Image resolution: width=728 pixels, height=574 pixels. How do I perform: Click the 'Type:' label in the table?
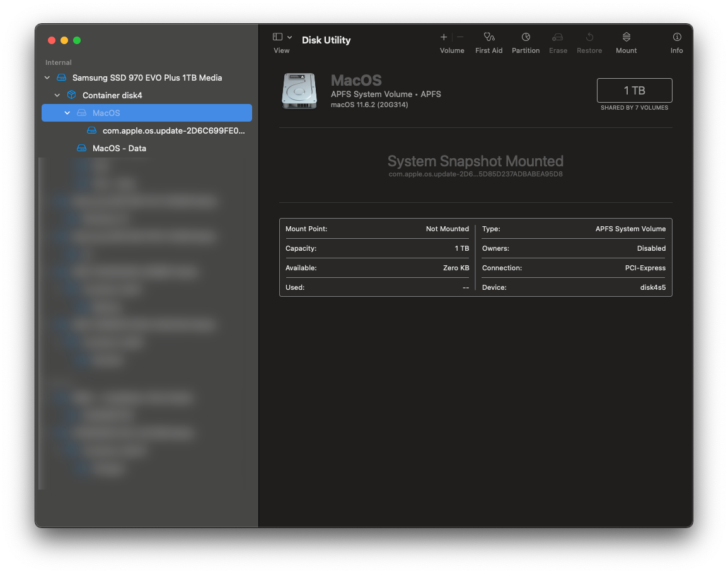(x=491, y=229)
